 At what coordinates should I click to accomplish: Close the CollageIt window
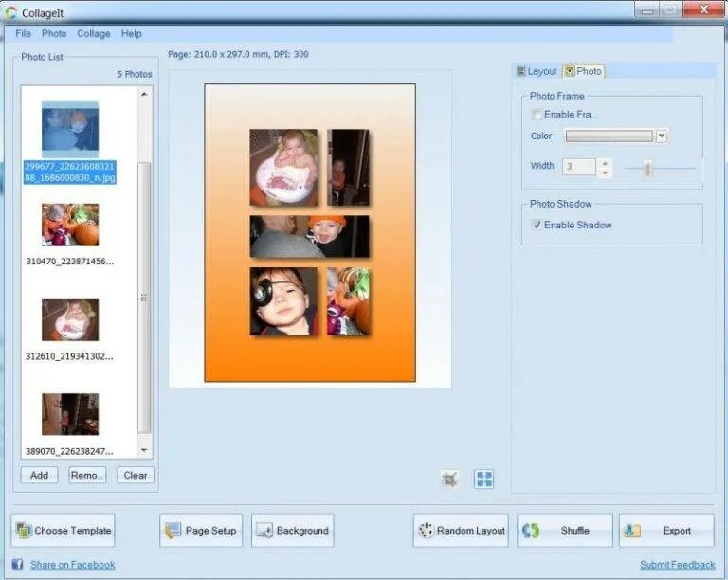tap(704, 9)
